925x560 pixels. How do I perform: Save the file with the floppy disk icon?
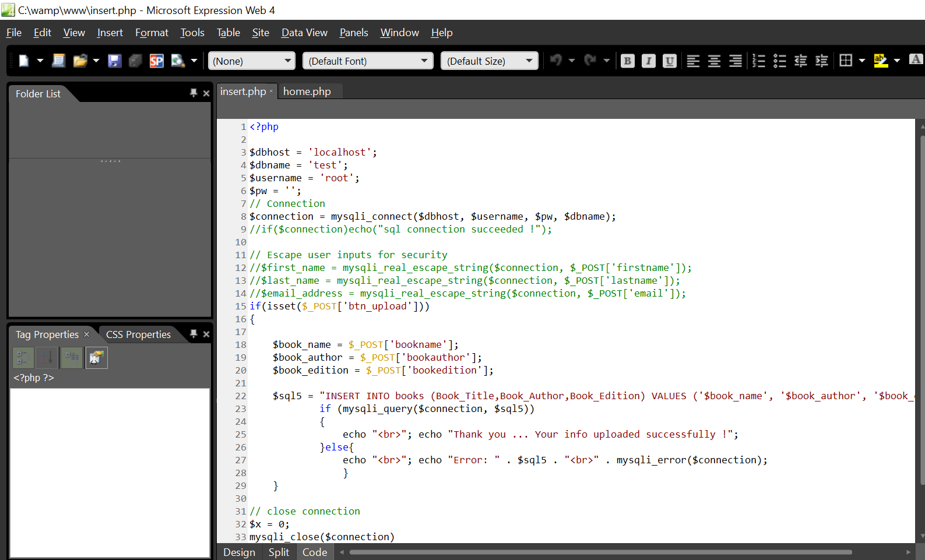[114, 61]
